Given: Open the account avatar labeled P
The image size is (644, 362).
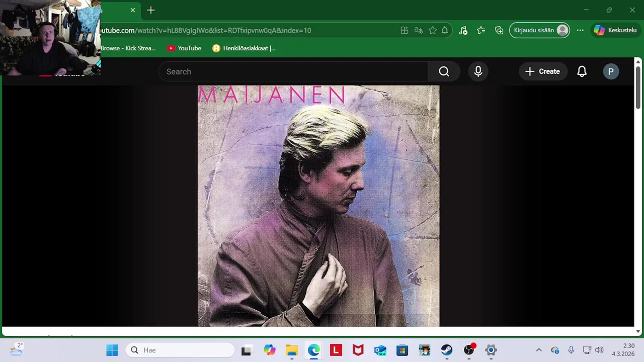Looking at the screenshot, I should click(611, 71).
